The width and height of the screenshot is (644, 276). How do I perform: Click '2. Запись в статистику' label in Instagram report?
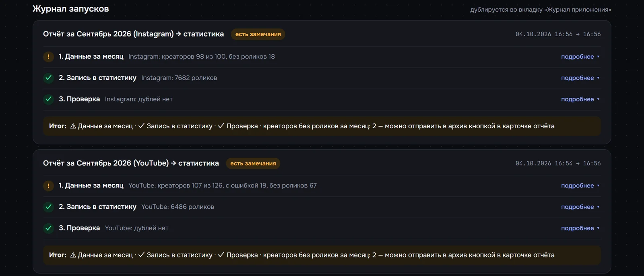point(97,78)
